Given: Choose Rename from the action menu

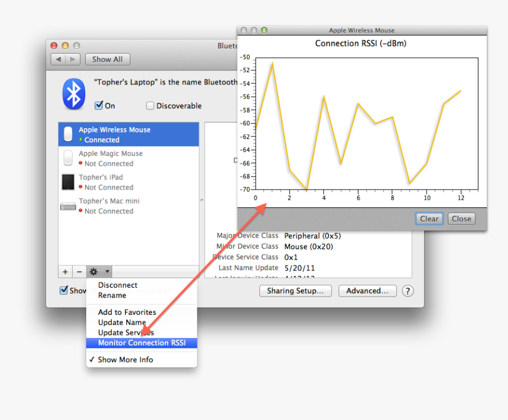Looking at the screenshot, I should click(x=142, y=295).
